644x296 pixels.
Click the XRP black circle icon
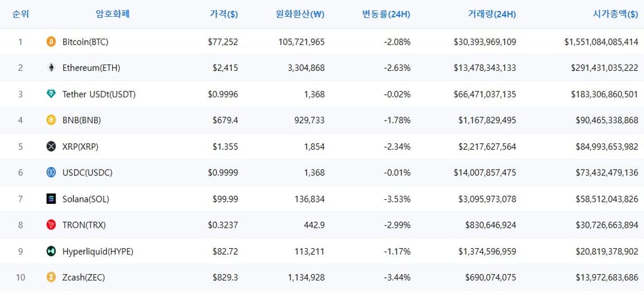(51, 146)
